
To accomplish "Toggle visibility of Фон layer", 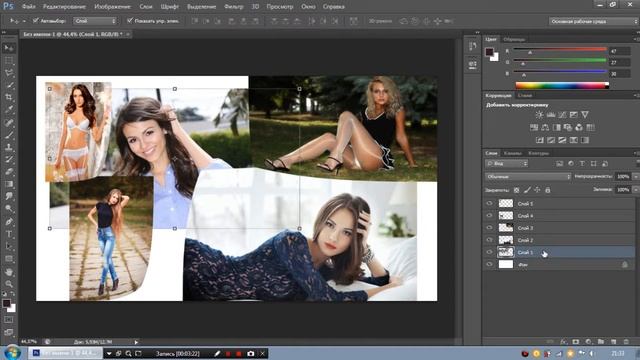I will 489,264.
